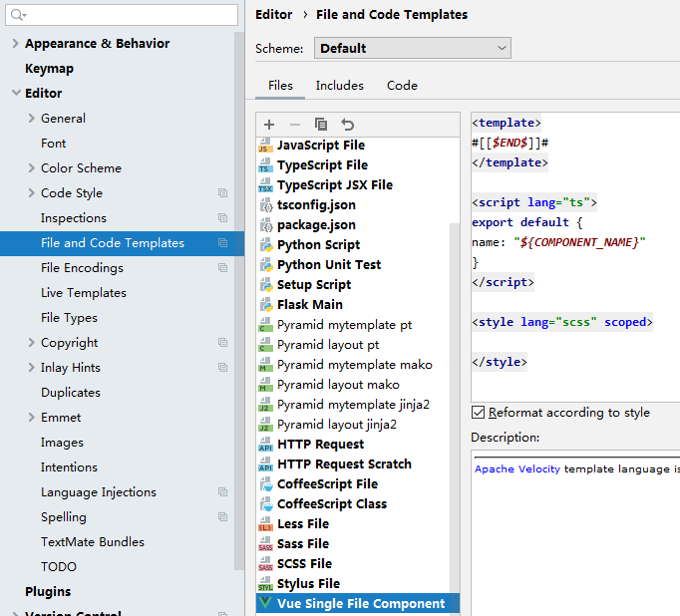680x616 pixels.
Task: Click project-level icon beside Code Style
Action: [x=223, y=193]
